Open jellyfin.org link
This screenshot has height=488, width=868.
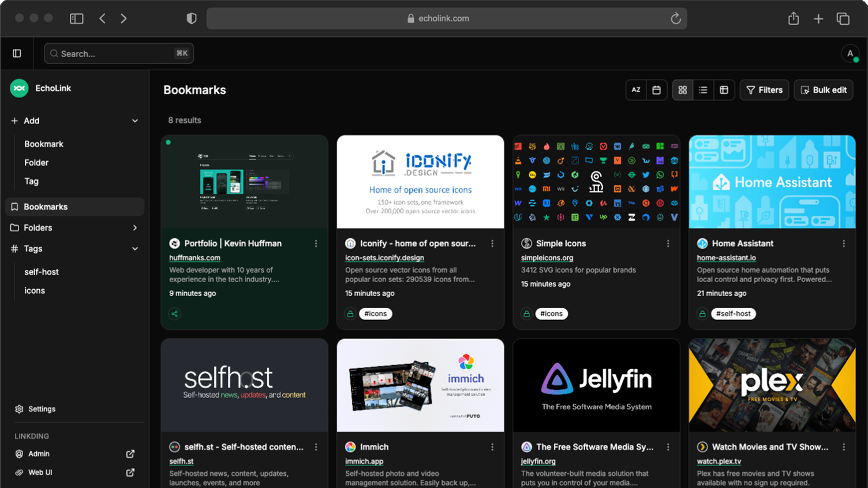pyautogui.click(x=538, y=461)
